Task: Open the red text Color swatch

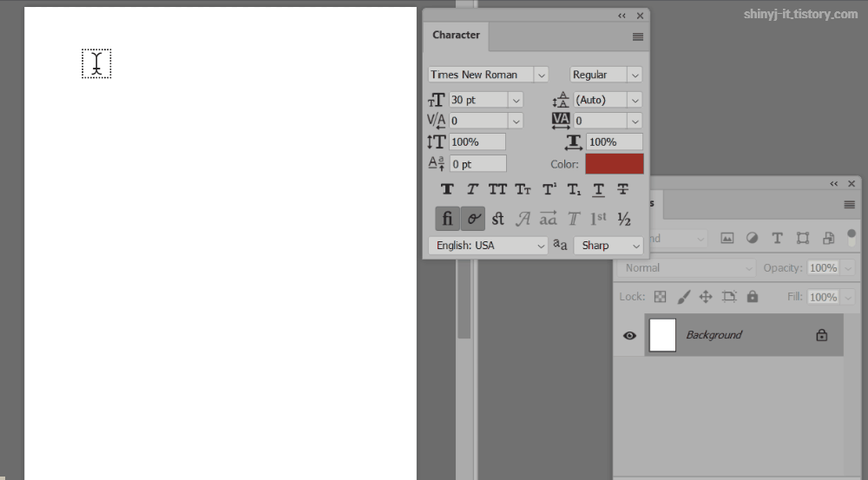Action: coord(615,164)
